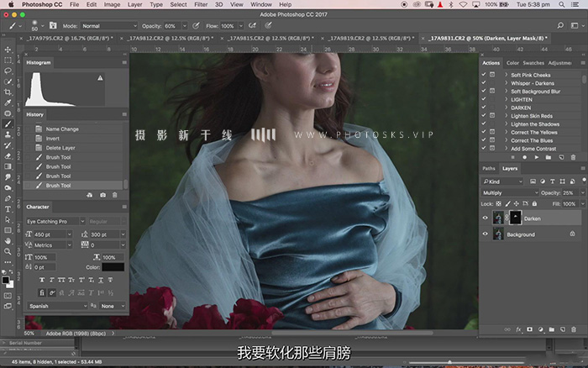Create new snapshot in History panel
Screen dimensions: 588x368
(x=102, y=195)
